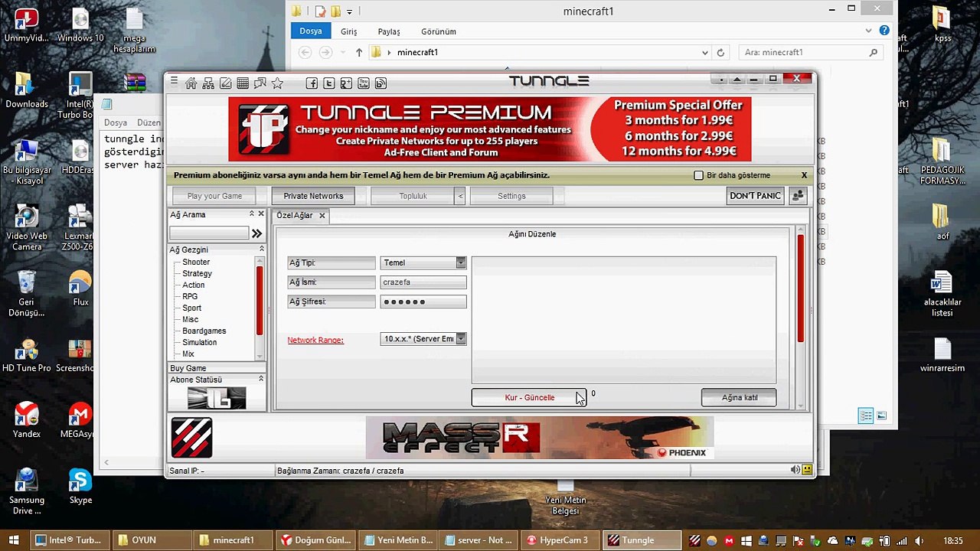Select Strategy in Ağ Gezgini
Screen dimensions: 980x551
(197, 273)
